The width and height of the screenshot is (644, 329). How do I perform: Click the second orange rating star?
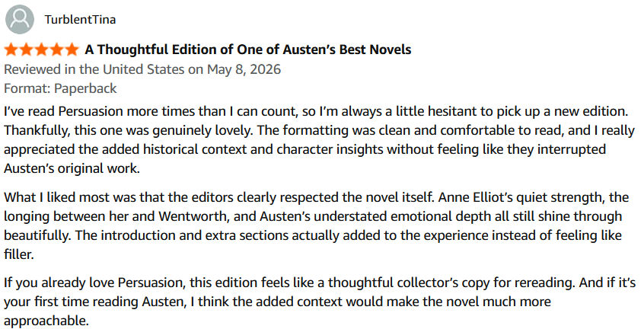(x=27, y=50)
